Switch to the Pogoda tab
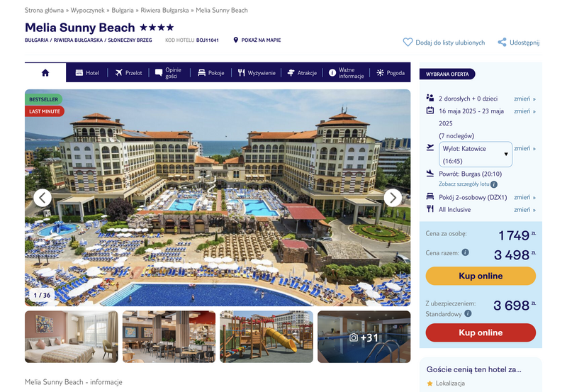 391,73
